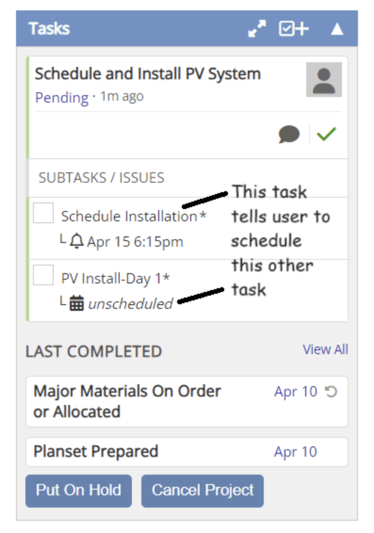This screenshot has height=533, width=374.
Task: Click the Pending status label
Action: [x=62, y=98]
